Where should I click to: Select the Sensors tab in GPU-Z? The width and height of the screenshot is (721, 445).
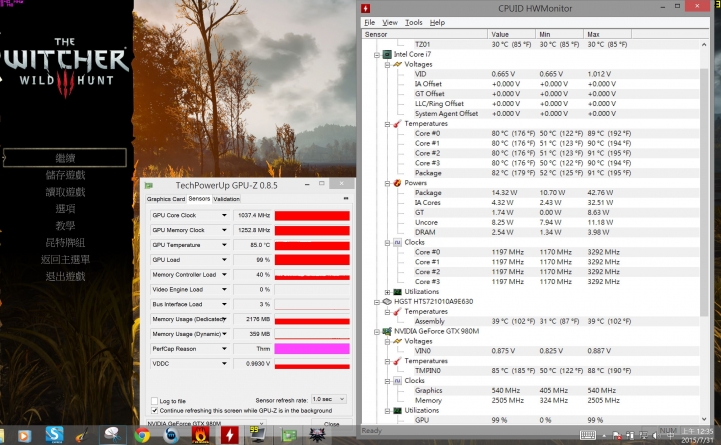point(199,199)
